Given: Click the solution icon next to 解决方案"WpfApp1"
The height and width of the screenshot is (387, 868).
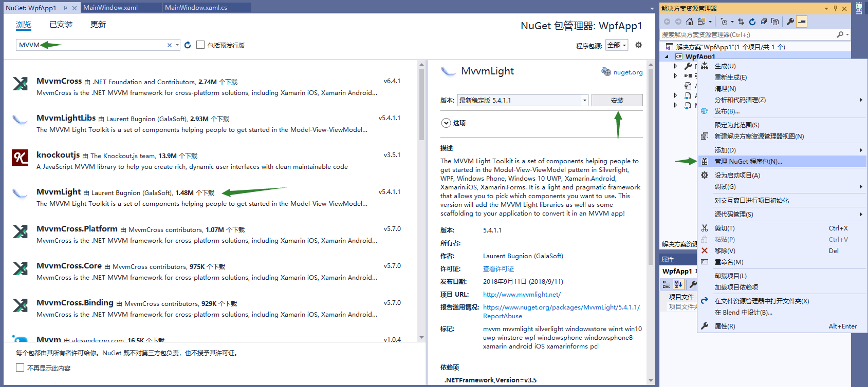Looking at the screenshot, I should pyautogui.click(x=670, y=47).
